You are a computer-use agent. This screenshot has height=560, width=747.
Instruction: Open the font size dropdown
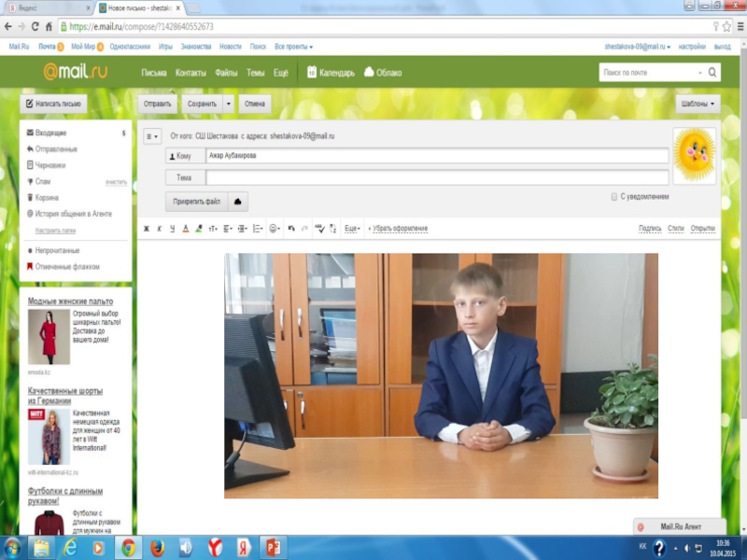coord(213,229)
